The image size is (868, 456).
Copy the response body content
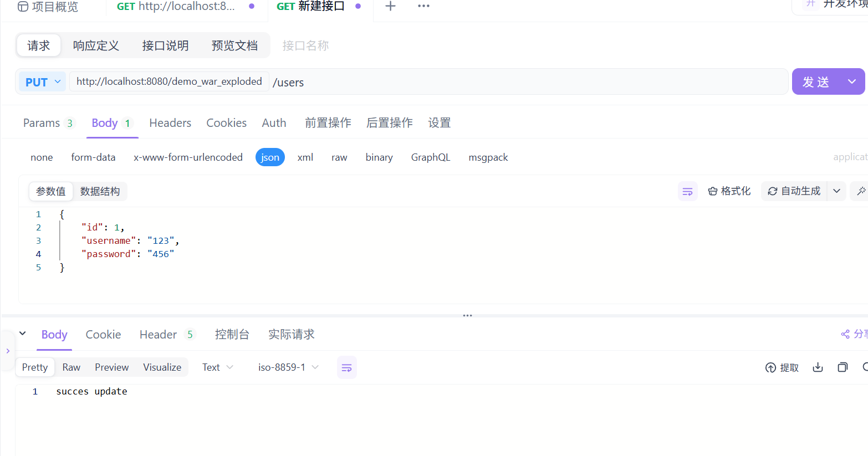click(843, 367)
